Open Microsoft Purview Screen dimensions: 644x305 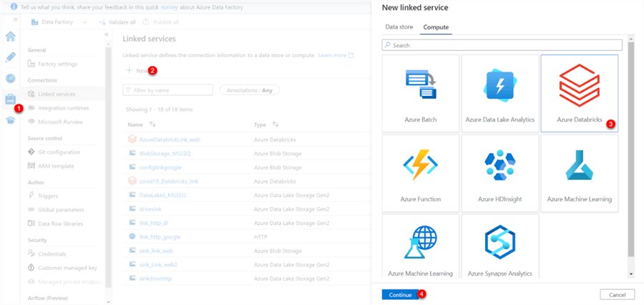55,122
